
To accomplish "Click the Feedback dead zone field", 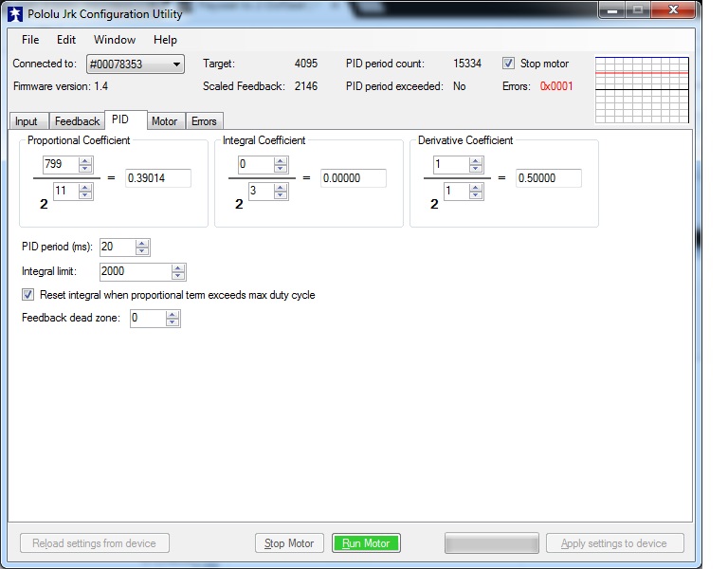I will (148, 319).
